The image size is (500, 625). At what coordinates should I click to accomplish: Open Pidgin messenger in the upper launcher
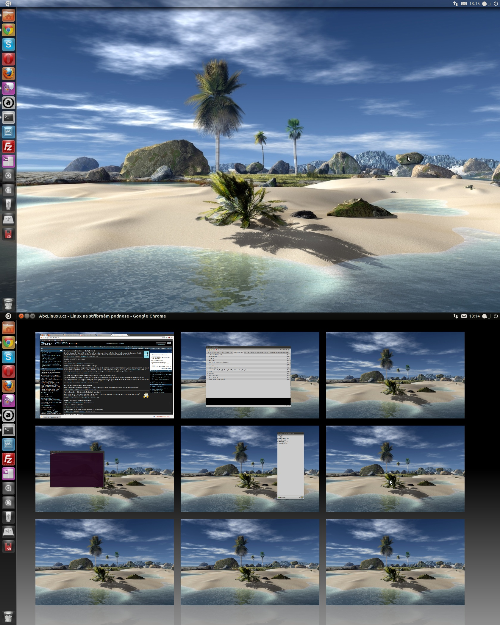8,88
